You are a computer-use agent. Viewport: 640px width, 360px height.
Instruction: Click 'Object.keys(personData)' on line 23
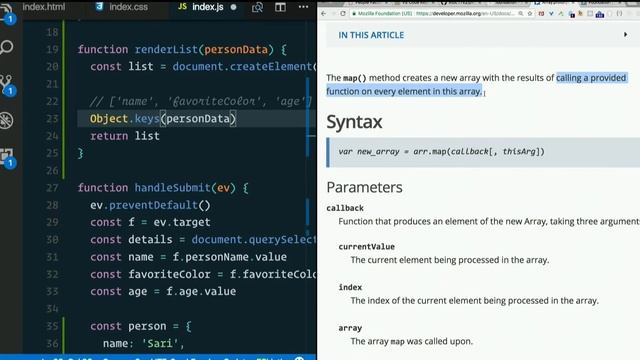[x=163, y=119]
